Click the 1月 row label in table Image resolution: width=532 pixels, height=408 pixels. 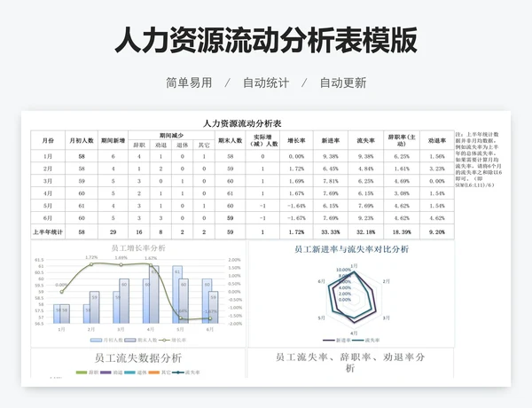pos(48,156)
